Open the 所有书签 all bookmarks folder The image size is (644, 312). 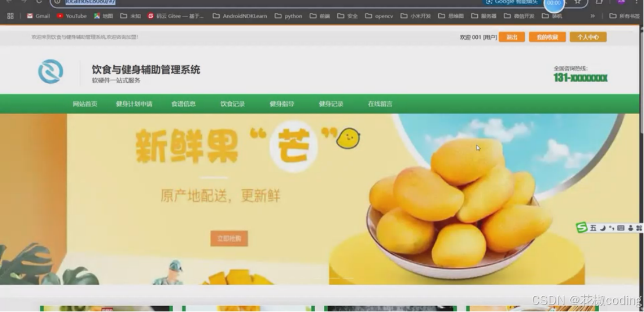pos(624,16)
